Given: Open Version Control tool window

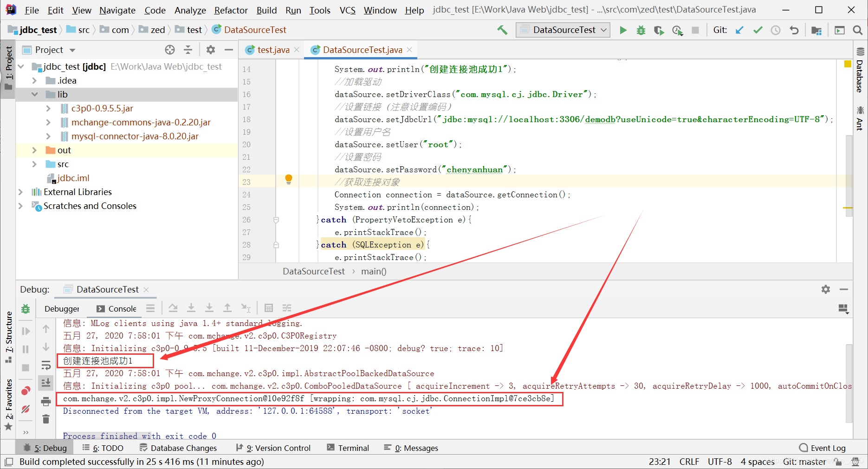Looking at the screenshot, I should point(274,448).
